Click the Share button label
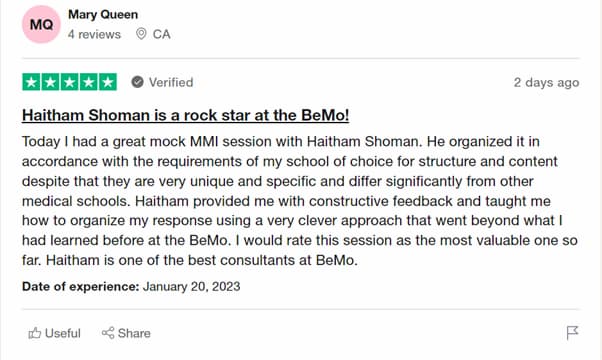Viewport: 602px width, 360px height. tap(134, 333)
